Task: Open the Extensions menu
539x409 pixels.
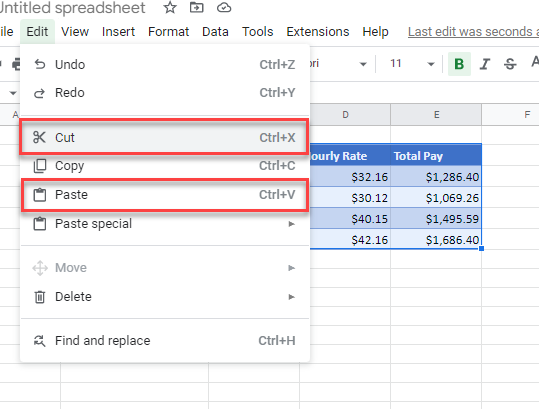Action: click(318, 32)
